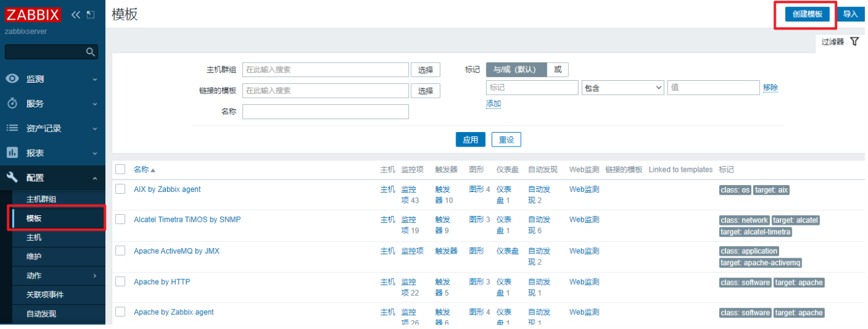Open Apache ActiveMQ by JMX template
This screenshot has height=329, width=868.
[x=177, y=251]
